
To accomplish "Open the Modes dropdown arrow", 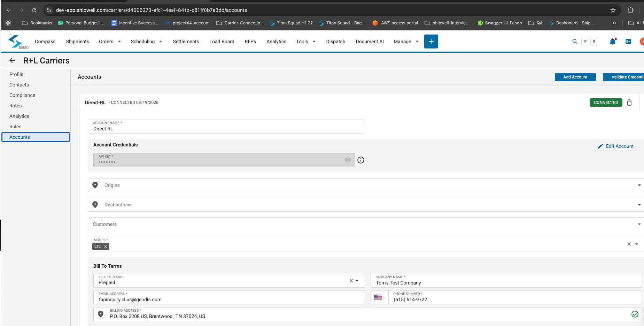I will point(637,244).
